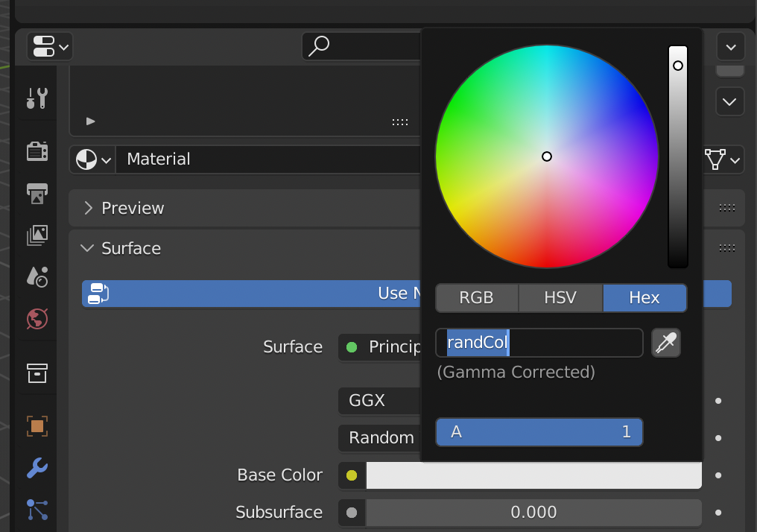Screen dimensions: 757x532
Task: Click the material name field
Action: click(x=269, y=159)
